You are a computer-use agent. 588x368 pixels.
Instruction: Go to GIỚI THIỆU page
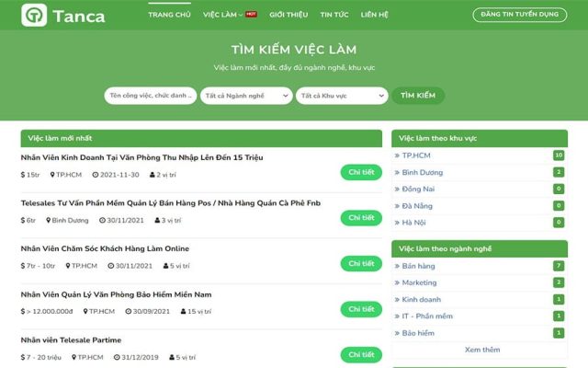coord(288,15)
